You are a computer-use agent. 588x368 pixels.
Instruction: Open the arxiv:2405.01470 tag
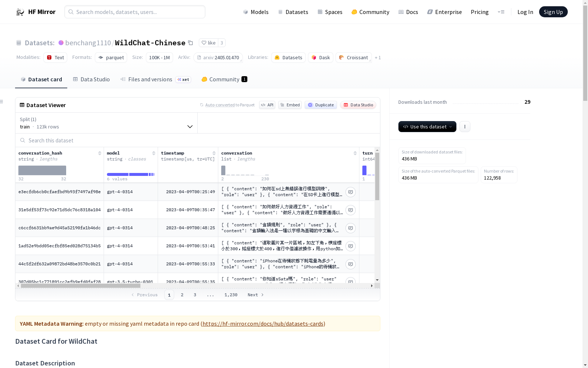tap(218, 58)
